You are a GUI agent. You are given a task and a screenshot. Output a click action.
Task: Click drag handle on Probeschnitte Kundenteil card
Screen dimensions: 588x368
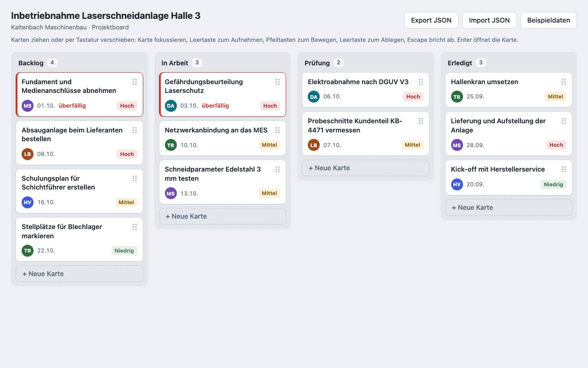421,121
